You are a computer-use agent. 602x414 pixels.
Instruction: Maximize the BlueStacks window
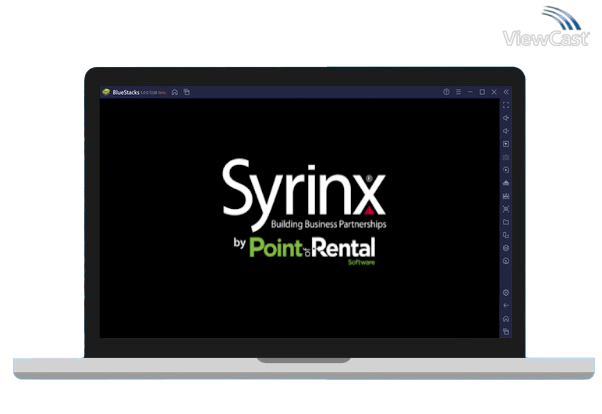coord(482,92)
